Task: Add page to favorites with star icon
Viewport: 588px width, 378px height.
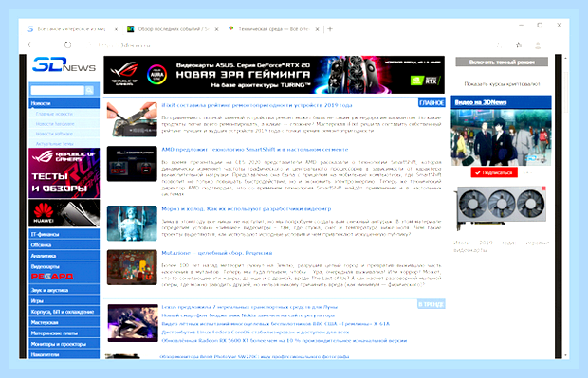Action: (499, 45)
